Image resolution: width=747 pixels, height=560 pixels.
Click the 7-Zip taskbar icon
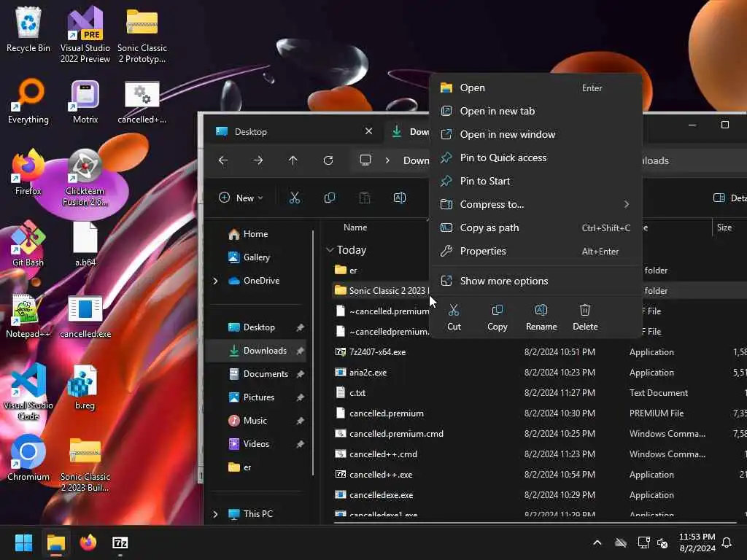[120, 542]
